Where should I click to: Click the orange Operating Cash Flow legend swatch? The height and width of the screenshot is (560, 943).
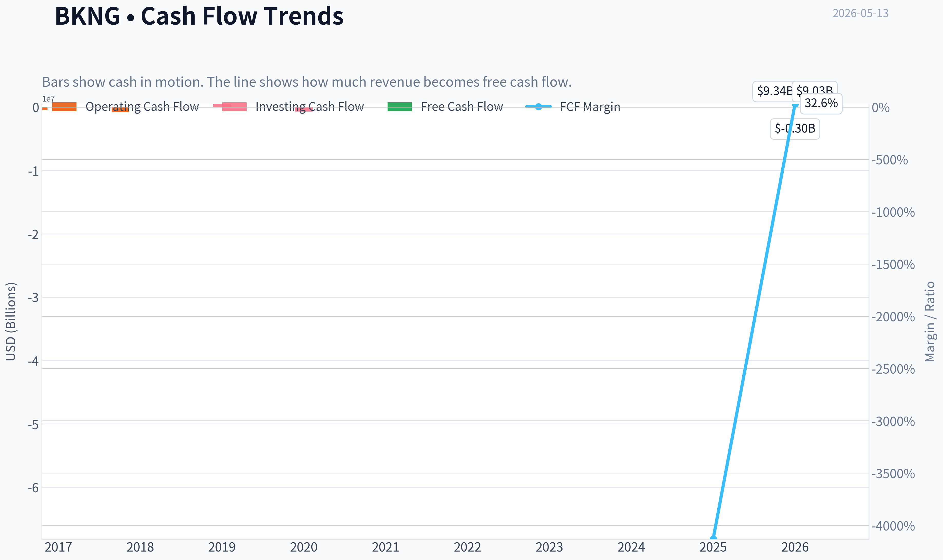[64, 107]
